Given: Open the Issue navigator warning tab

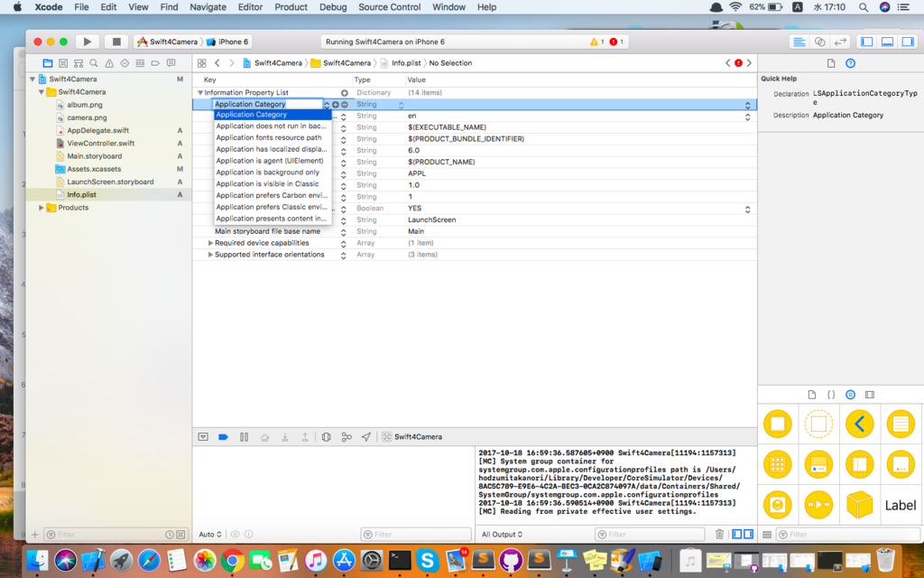Looking at the screenshot, I should coord(109,63).
